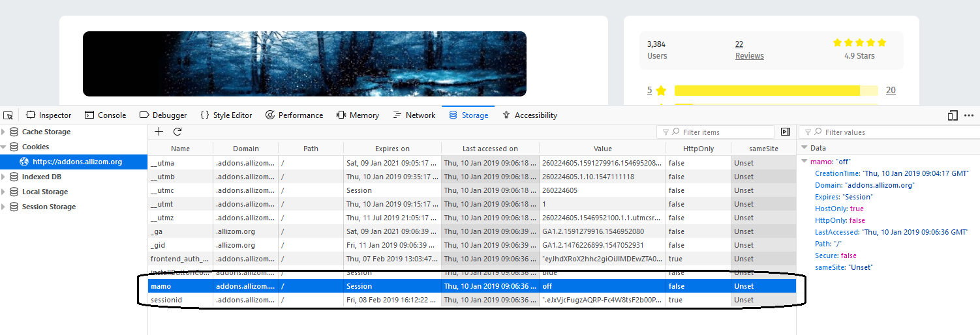Sort by the Domain column header
The height and width of the screenshot is (335, 980).
click(246, 149)
